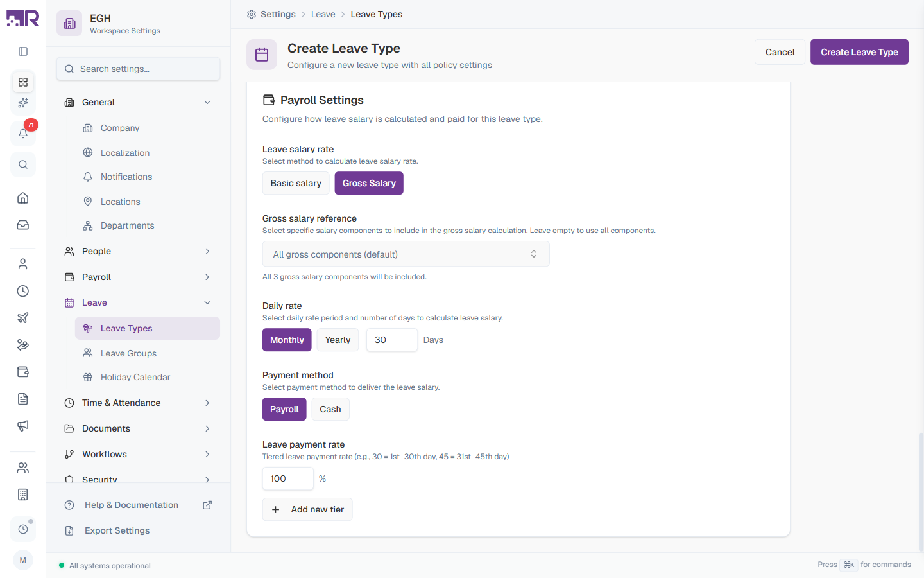The image size is (924, 578).
Task: Go to the home icon
Action: 23,198
